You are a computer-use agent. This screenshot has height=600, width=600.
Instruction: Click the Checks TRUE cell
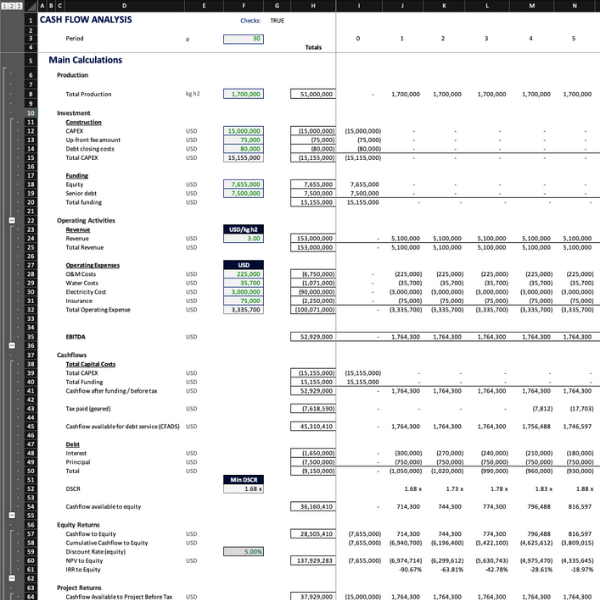pos(277,20)
